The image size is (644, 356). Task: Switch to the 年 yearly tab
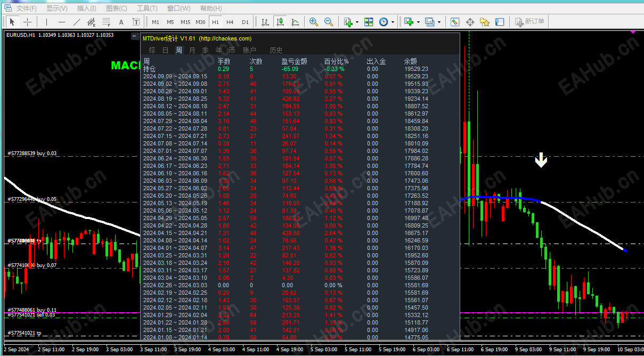(219, 50)
